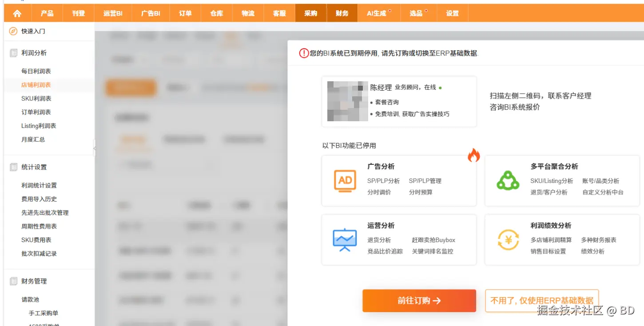Click the 多种财务报表 feature text

(x=599, y=240)
